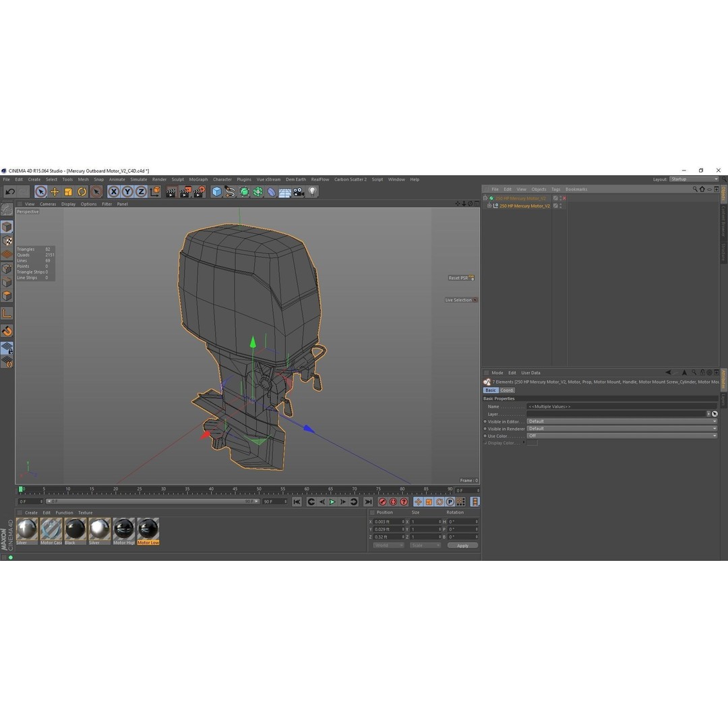Open the Visible in Renderer dropdown

coord(622,429)
